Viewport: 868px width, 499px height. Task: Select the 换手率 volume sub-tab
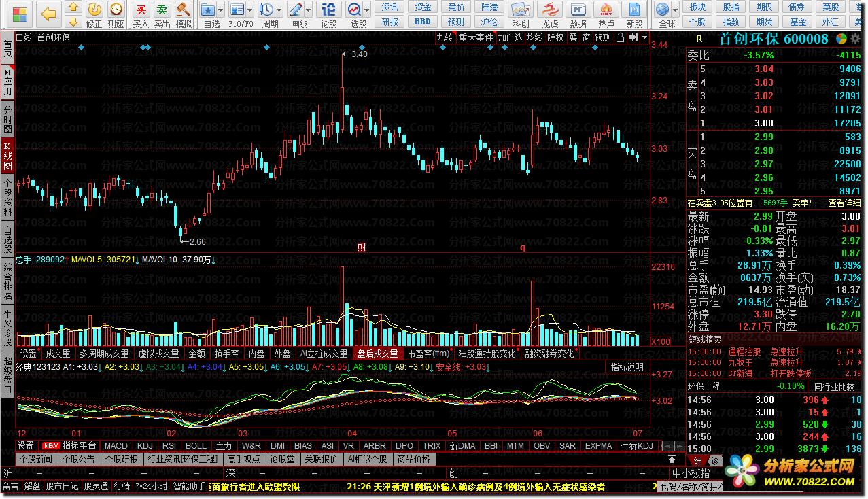(x=226, y=354)
